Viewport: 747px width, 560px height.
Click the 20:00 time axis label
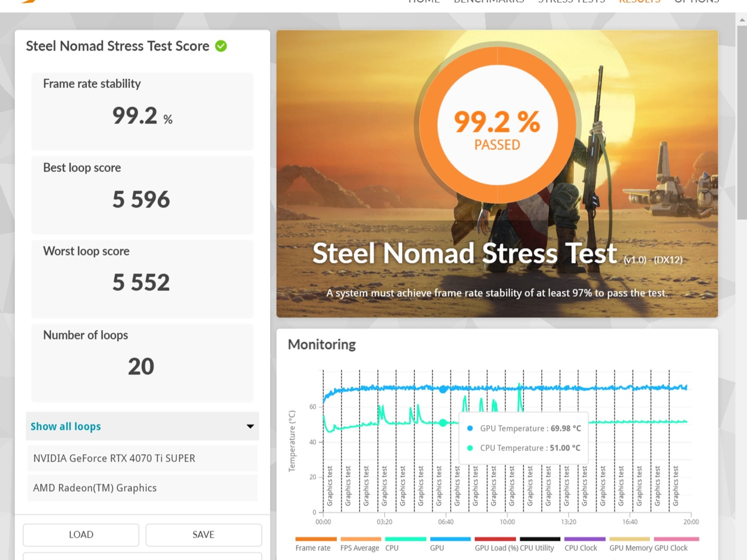point(691,522)
